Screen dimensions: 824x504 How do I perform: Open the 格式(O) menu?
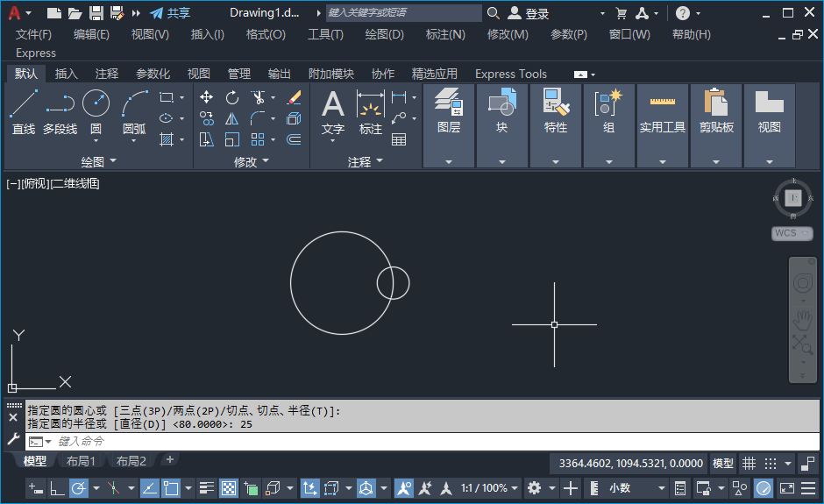pyautogui.click(x=266, y=35)
